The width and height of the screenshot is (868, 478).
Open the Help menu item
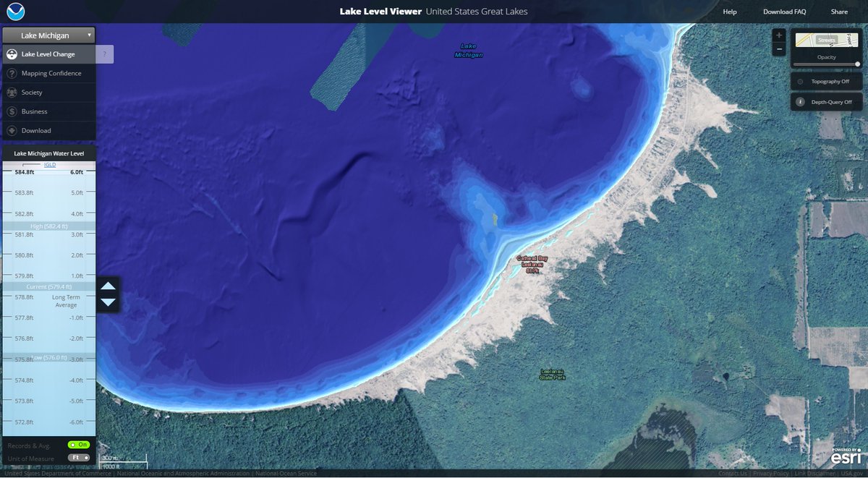coord(730,12)
